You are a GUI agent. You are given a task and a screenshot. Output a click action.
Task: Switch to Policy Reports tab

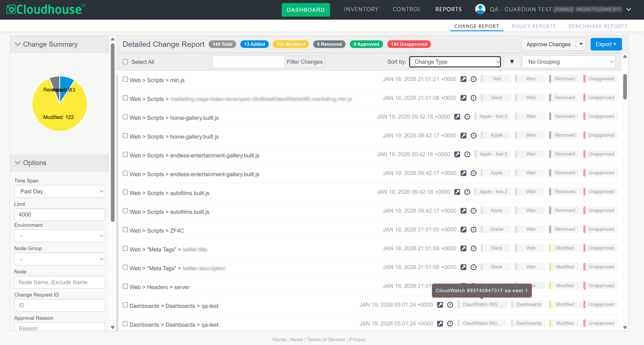534,26
